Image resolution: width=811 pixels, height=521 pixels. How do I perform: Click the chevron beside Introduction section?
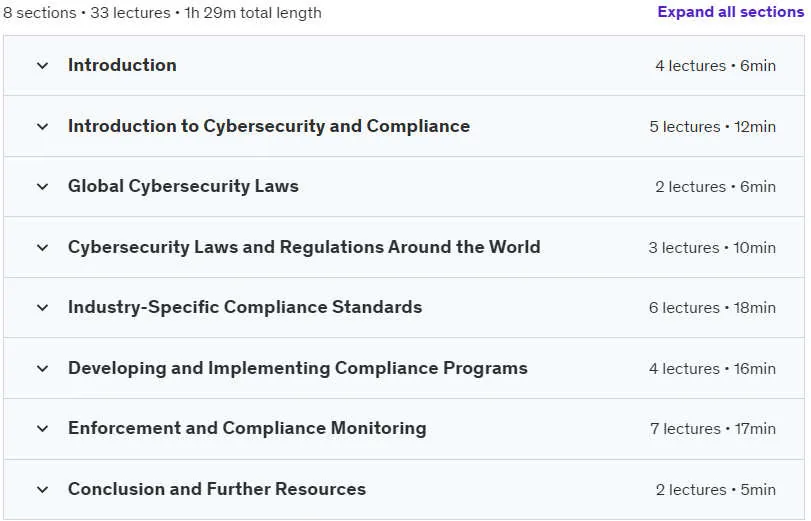(x=42, y=66)
